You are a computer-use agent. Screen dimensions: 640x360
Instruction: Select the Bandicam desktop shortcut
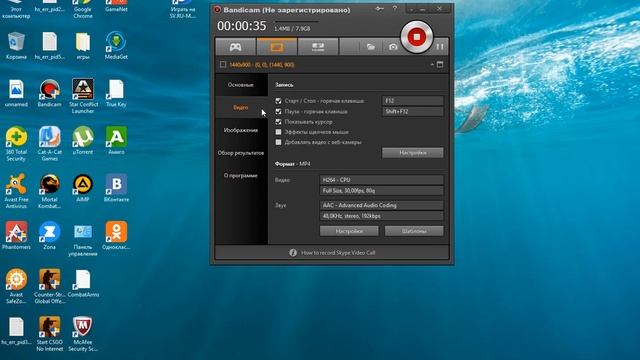tap(49, 93)
